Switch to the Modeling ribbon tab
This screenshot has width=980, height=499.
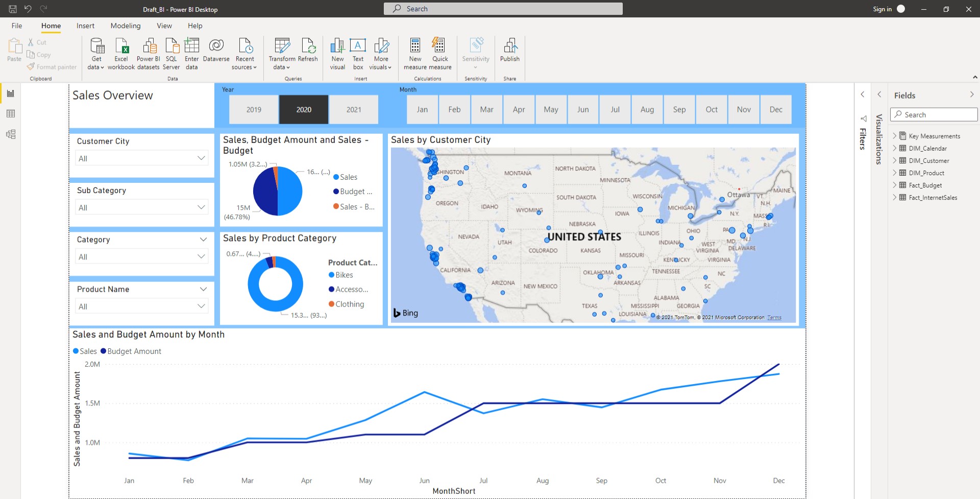click(126, 26)
